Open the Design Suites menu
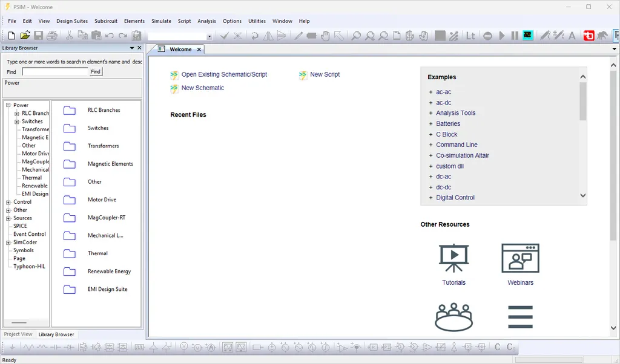The height and width of the screenshot is (364, 620). click(72, 21)
